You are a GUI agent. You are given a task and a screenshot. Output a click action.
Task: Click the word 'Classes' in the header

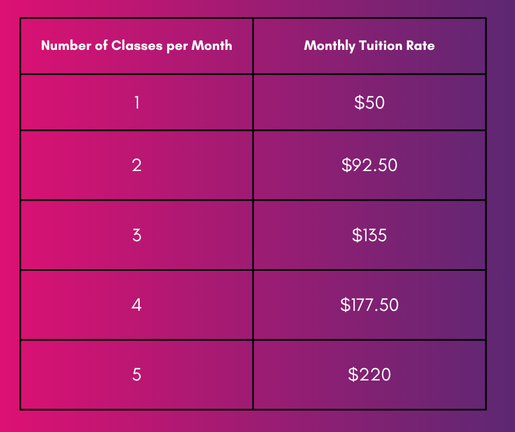137,46
